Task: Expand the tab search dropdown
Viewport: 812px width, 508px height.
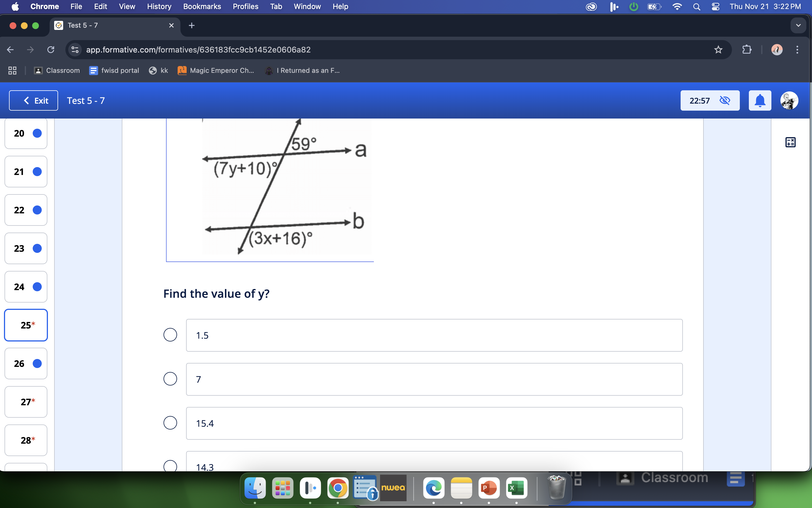Action: pos(798,25)
